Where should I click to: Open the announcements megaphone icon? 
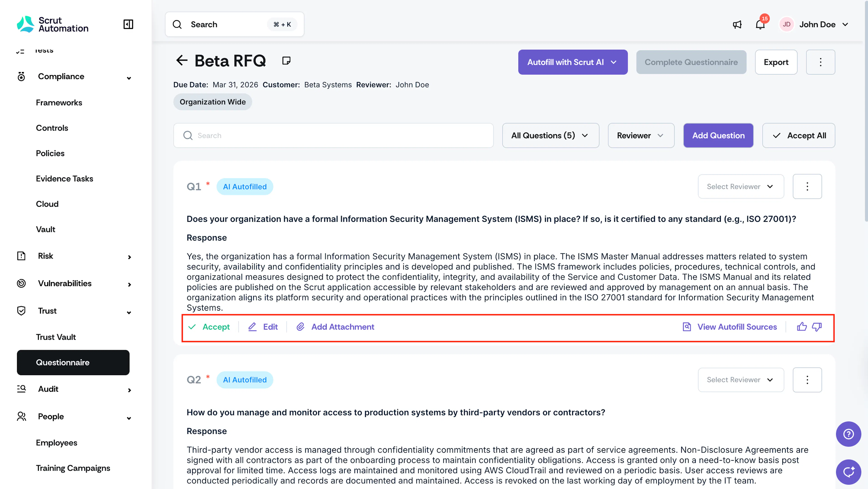[x=737, y=25]
